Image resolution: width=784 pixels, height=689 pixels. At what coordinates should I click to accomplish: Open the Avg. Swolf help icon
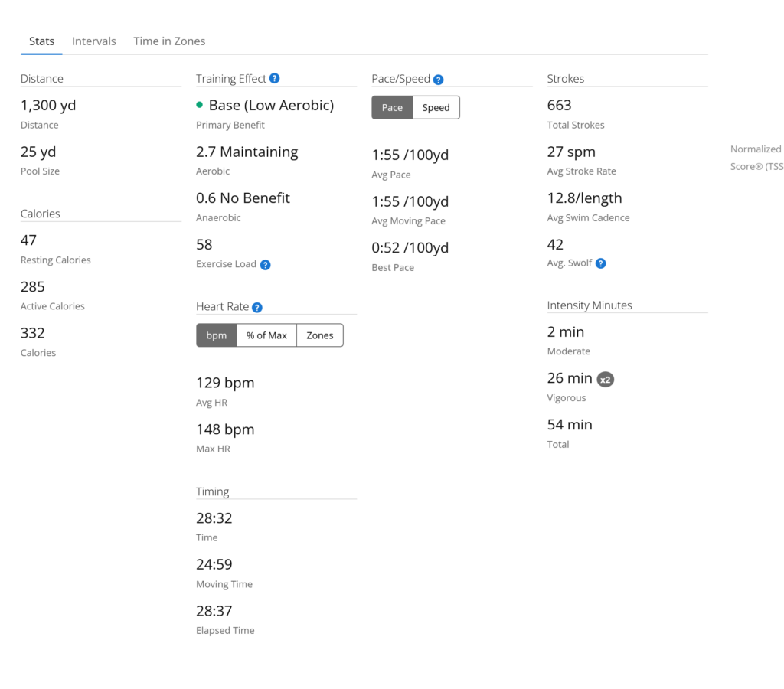602,263
